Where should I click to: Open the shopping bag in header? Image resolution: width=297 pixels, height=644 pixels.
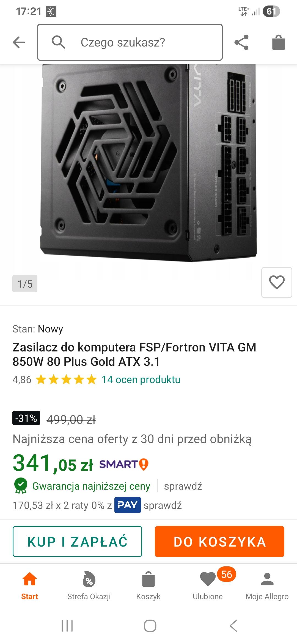[x=278, y=43]
